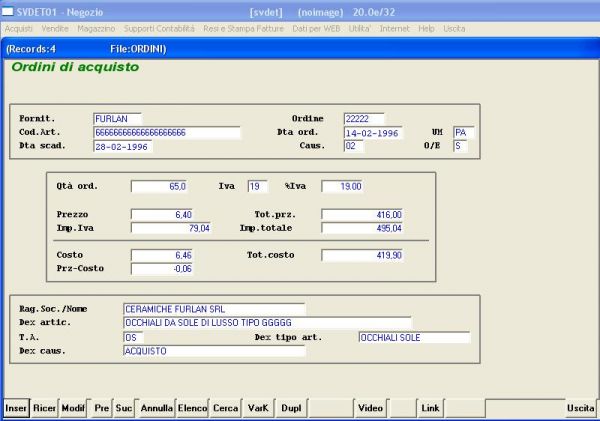This screenshot has height=421, width=600.
Task: Click the Cerca button
Action: [225, 408]
